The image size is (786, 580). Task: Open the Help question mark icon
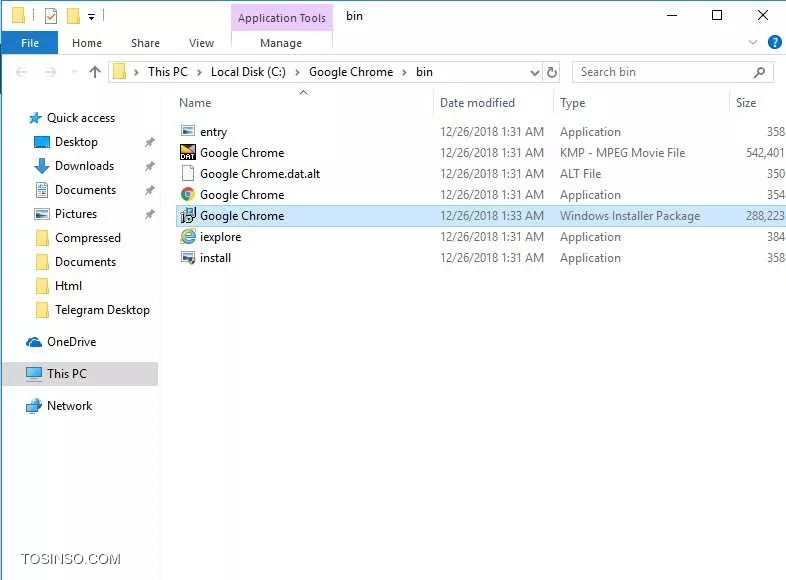(x=774, y=42)
